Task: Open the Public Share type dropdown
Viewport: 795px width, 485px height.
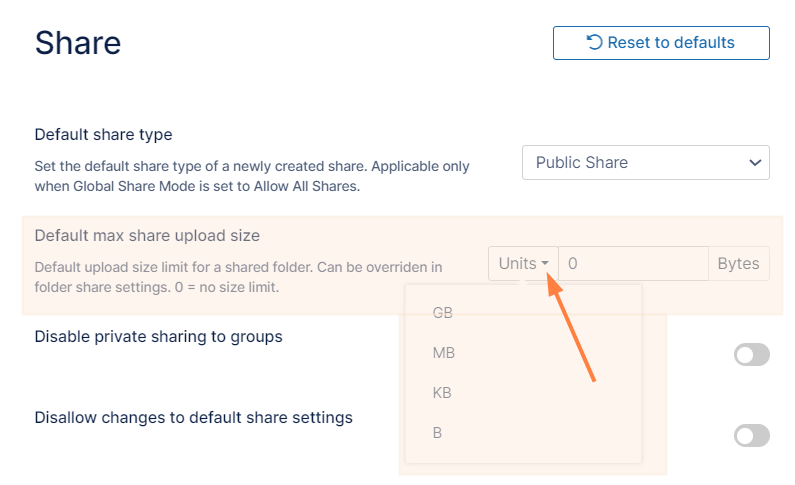Action: [645, 162]
